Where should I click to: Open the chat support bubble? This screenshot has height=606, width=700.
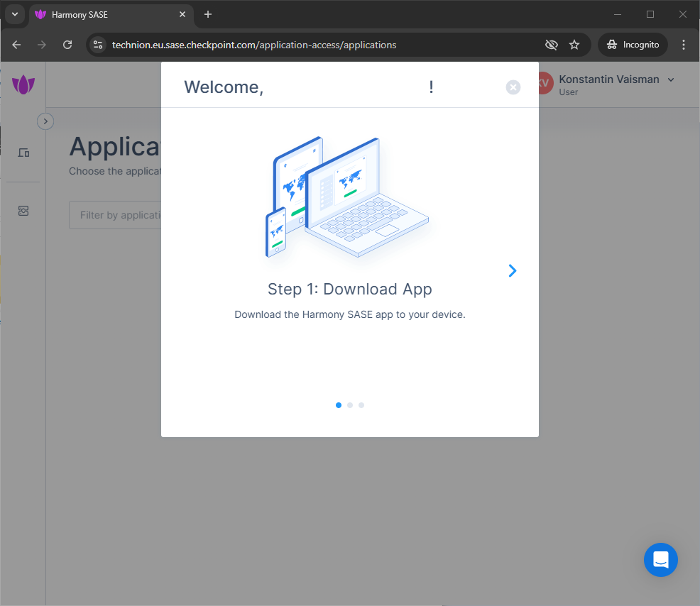pyautogui.click(x=661, y=560)
